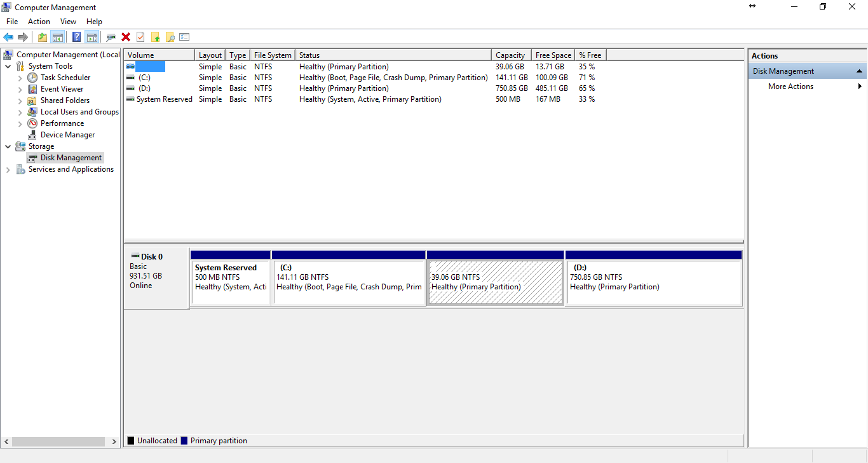The width and height of the screenshot is (868, 463).
Task: Collapse the Storage tree node
Action: click(x=8, y=146)
